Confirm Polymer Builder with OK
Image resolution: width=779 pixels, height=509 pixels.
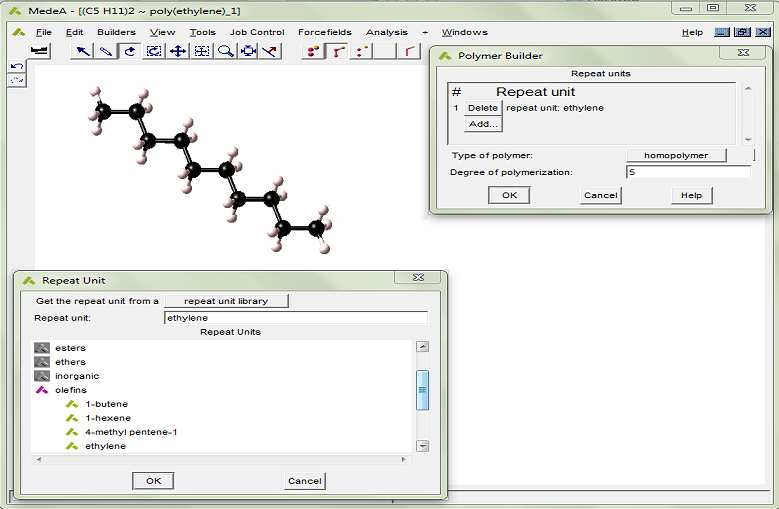pos(509,195)
